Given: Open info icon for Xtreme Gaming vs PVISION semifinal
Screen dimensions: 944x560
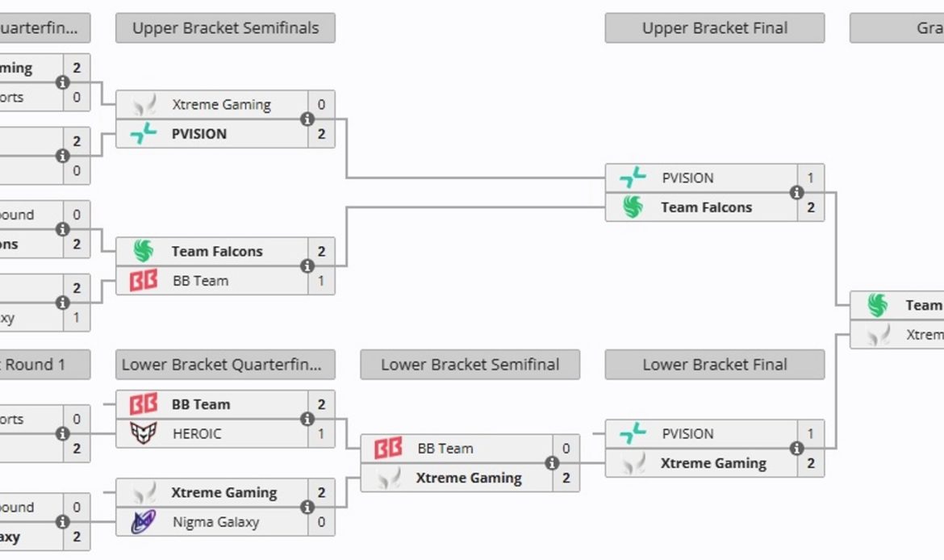Looking at the screenshot, I should pos(307,119).
